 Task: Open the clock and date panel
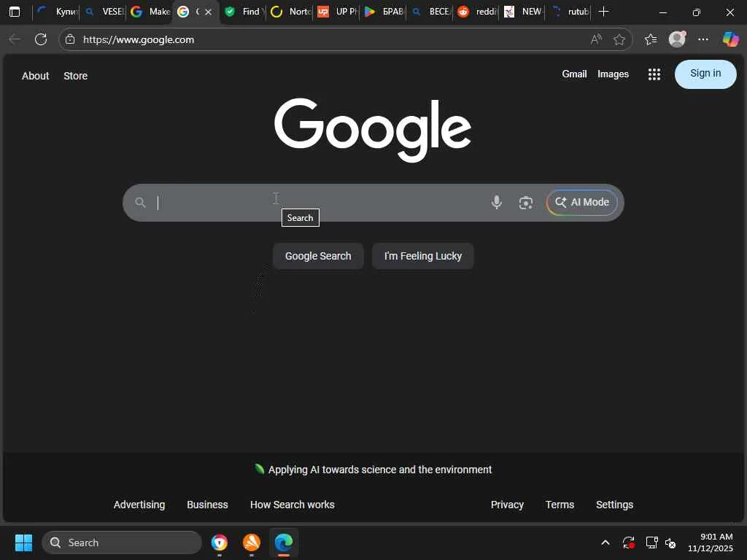(711, 542)
